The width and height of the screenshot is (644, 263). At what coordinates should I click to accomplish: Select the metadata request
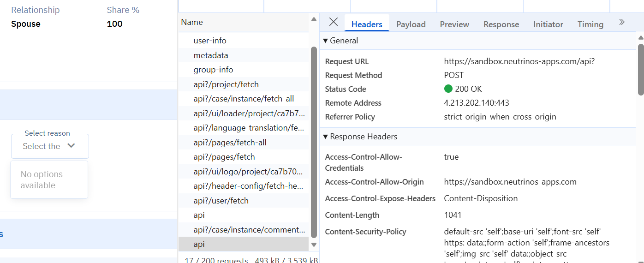(x=244, y=55)
